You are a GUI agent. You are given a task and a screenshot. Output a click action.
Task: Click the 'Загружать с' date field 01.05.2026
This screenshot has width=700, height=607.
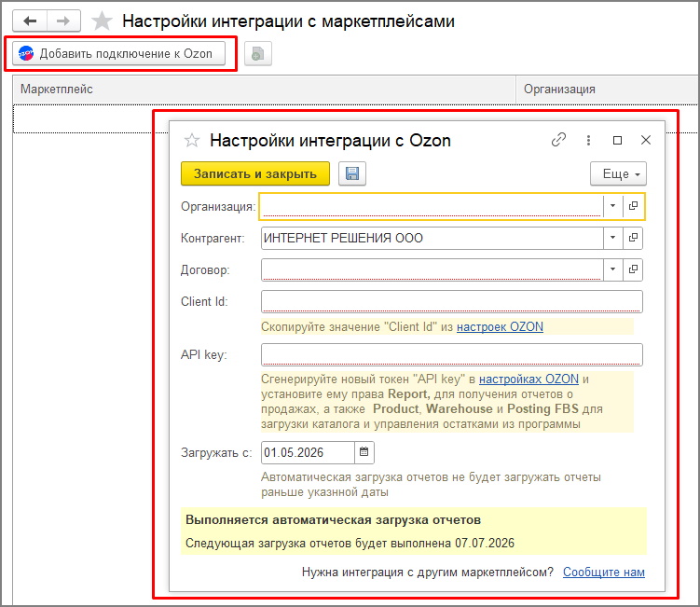tap(308, 452)
